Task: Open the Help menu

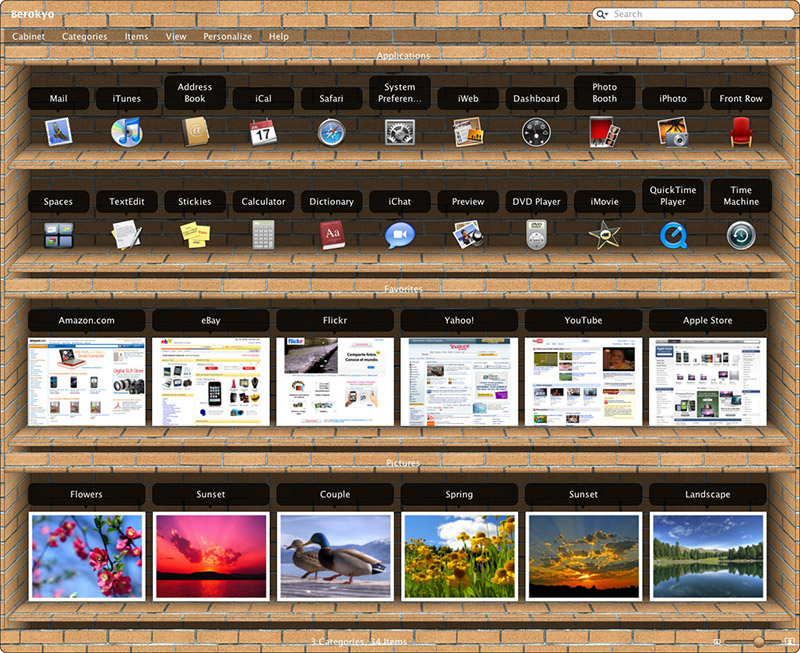Action: (279, 36)
